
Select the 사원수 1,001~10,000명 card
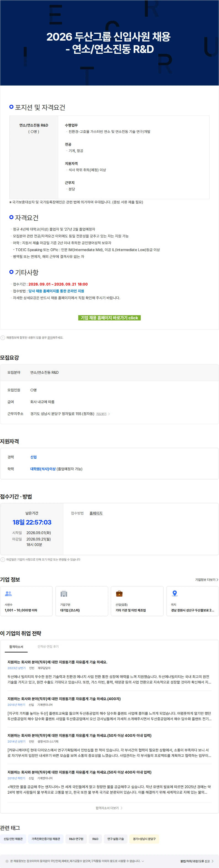26,601
